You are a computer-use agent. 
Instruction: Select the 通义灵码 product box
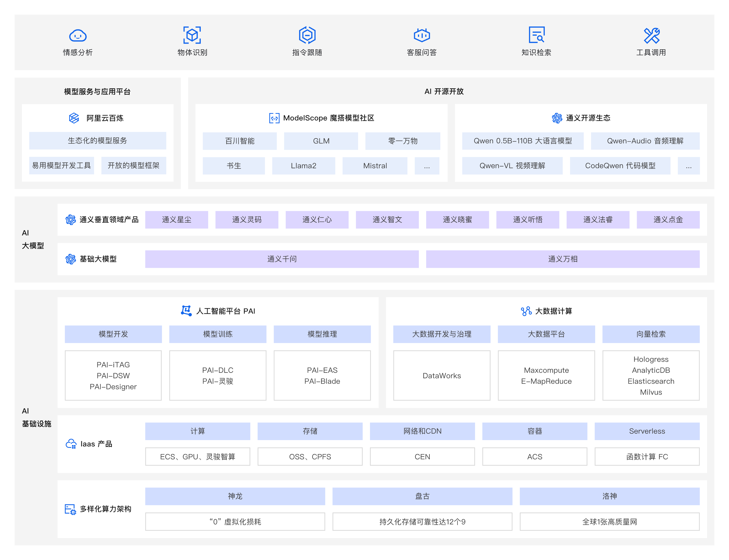coord(247,220)
